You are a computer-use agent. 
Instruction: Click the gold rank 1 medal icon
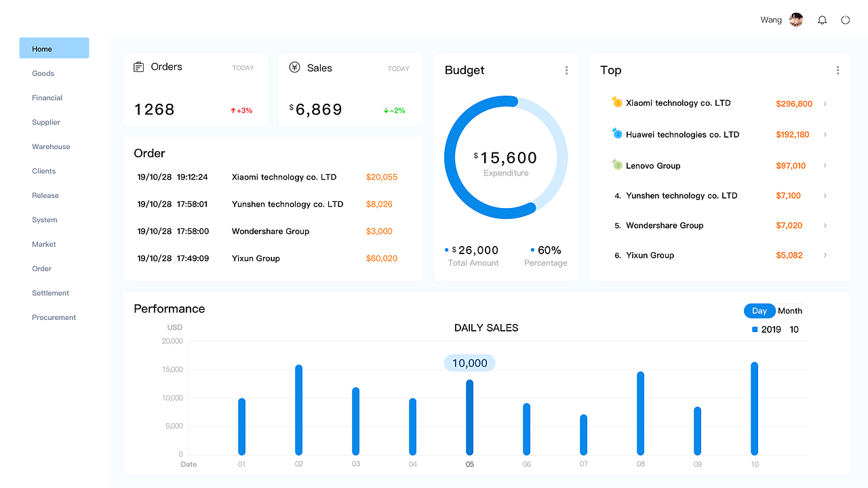pyautogui.click(x=617, y=102)
